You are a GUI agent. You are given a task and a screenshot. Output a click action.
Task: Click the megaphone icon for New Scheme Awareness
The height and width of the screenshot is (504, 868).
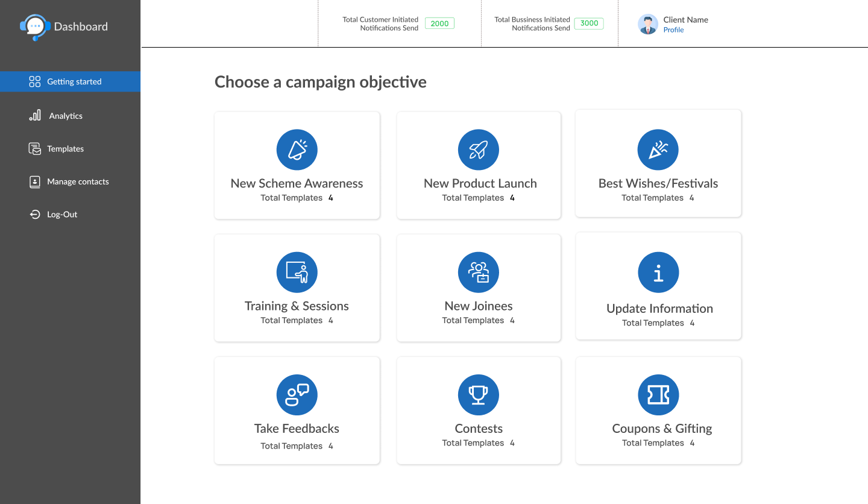[x=297, y=150]
